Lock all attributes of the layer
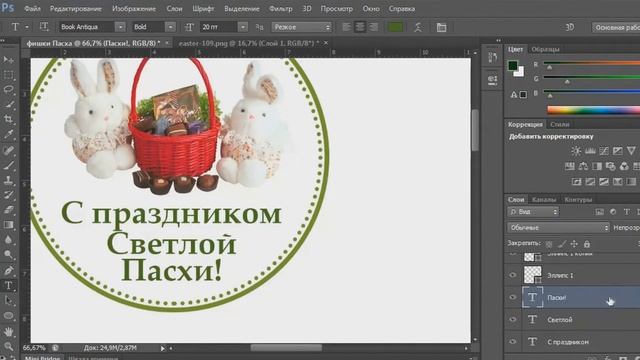This screenshot has width=640, height=360. [x=587, y=244]
